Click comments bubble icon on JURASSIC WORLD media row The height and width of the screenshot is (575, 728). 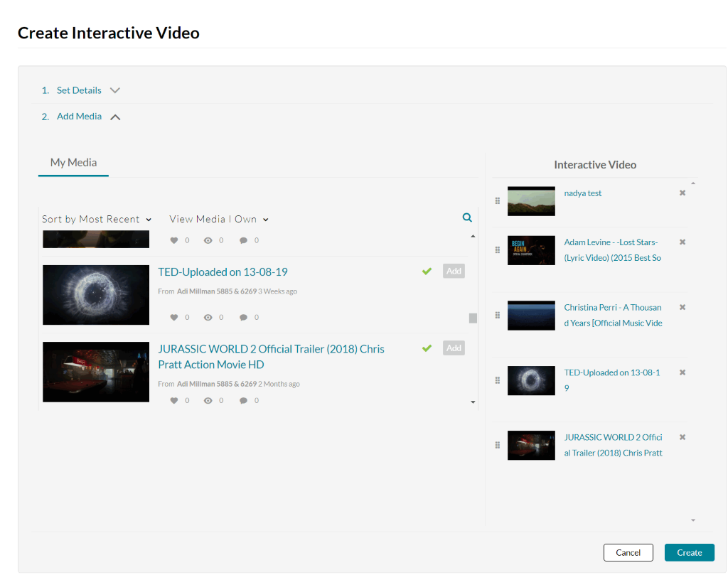tap(243, 400)
